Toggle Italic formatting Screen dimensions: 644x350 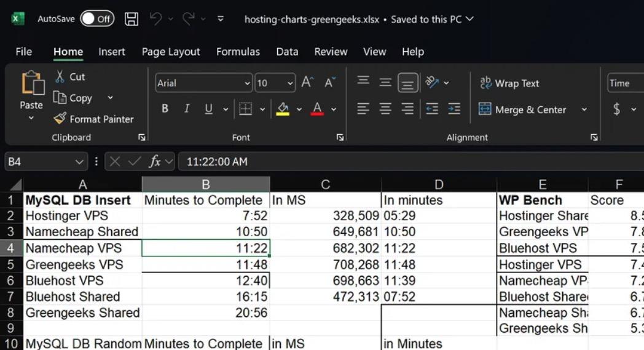coord(187,109)
